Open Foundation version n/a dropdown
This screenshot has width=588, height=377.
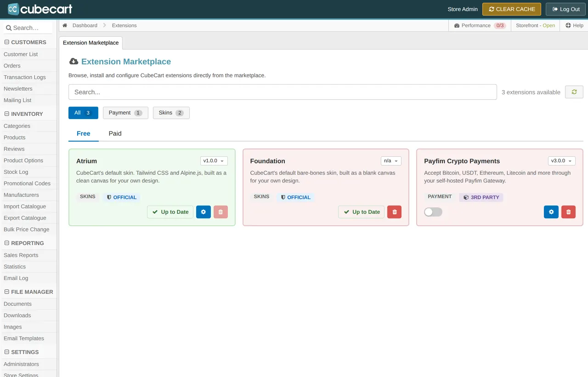point(391,161)
